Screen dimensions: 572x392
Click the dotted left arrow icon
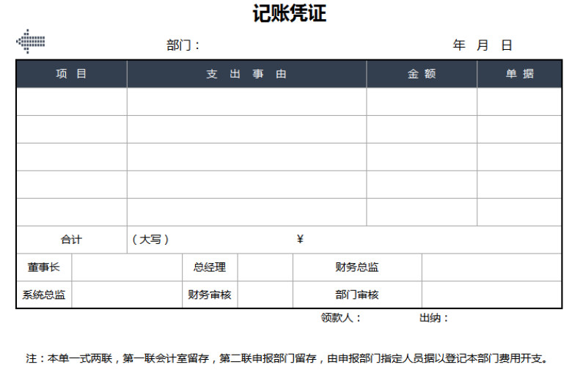point(31,41)
